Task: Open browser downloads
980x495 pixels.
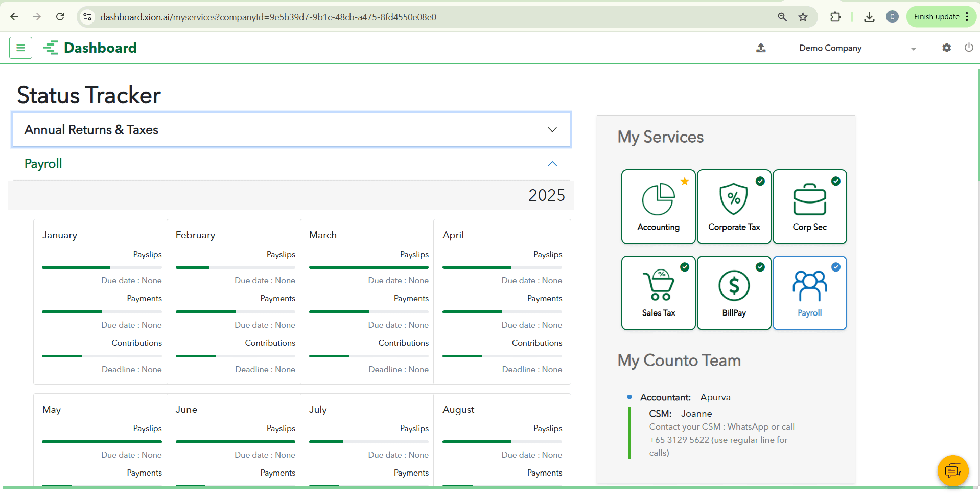Action: coord(869,17)
